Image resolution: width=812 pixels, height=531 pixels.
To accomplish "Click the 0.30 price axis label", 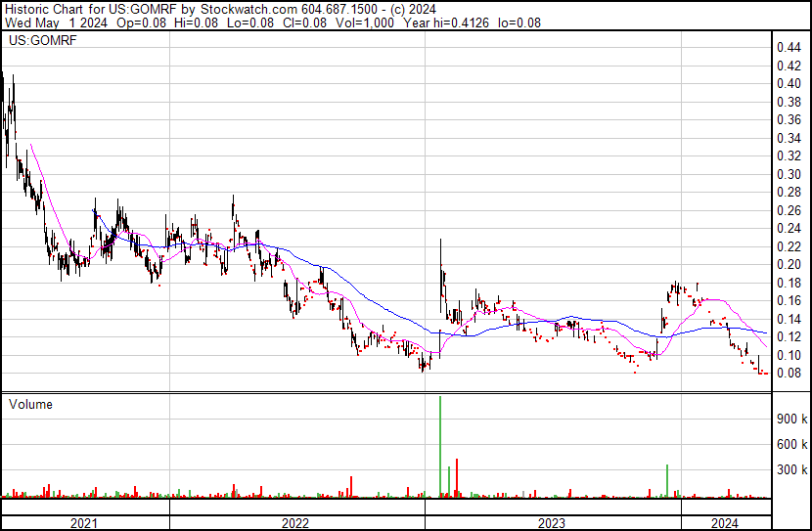I will click(789, 174).
